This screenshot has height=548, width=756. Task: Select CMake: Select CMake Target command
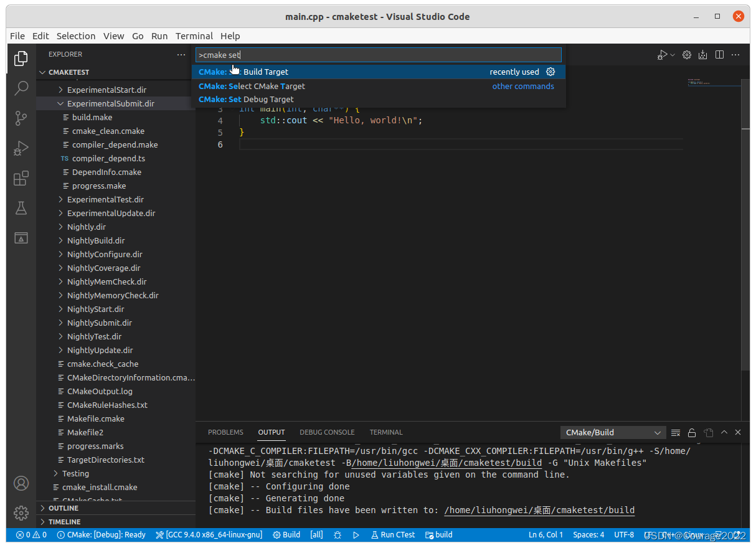click(x=379, y=86)
